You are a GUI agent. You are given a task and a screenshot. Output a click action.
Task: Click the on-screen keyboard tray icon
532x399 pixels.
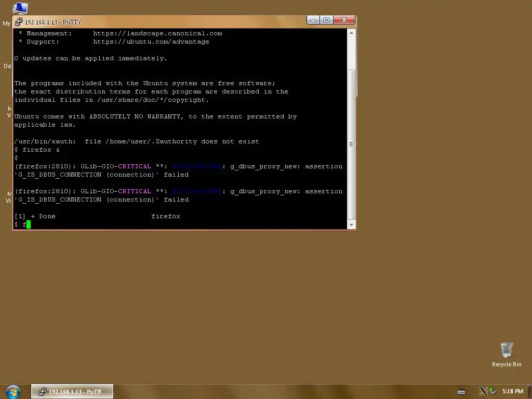(461, 392)
